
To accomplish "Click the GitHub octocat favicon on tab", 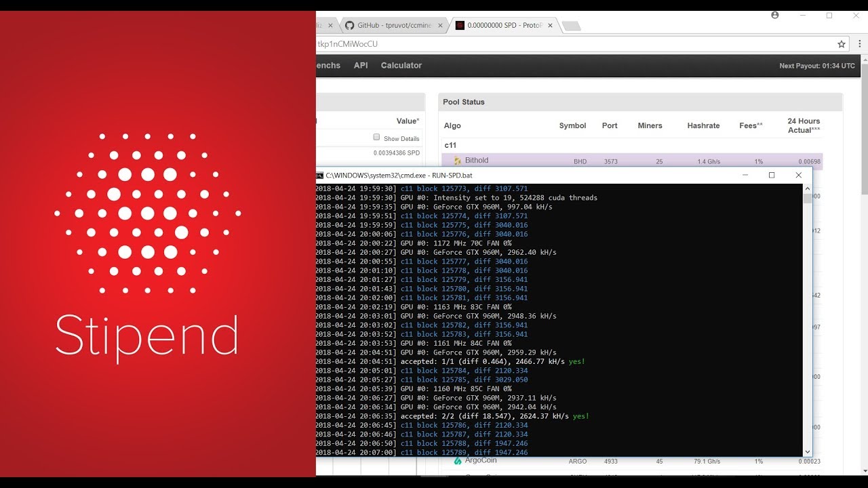I will [350, 26].
